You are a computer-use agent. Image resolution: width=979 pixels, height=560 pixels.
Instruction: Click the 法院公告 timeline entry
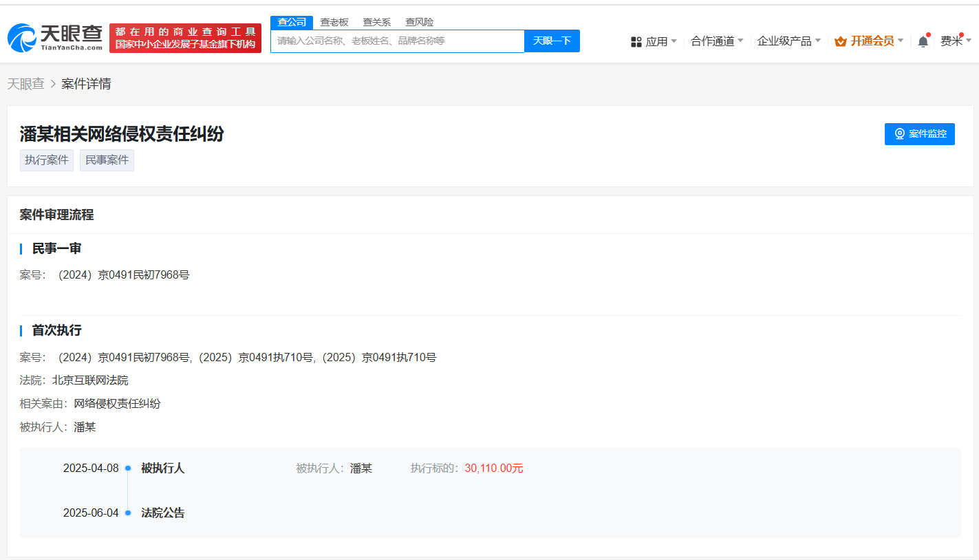pos(163,513)
